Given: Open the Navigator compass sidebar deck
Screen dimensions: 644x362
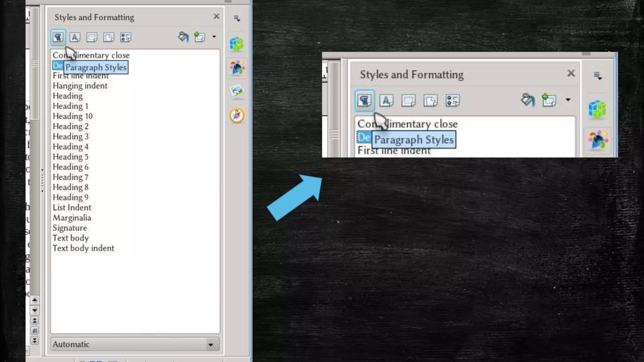Looking at the screenshot, I should (237, 116).
